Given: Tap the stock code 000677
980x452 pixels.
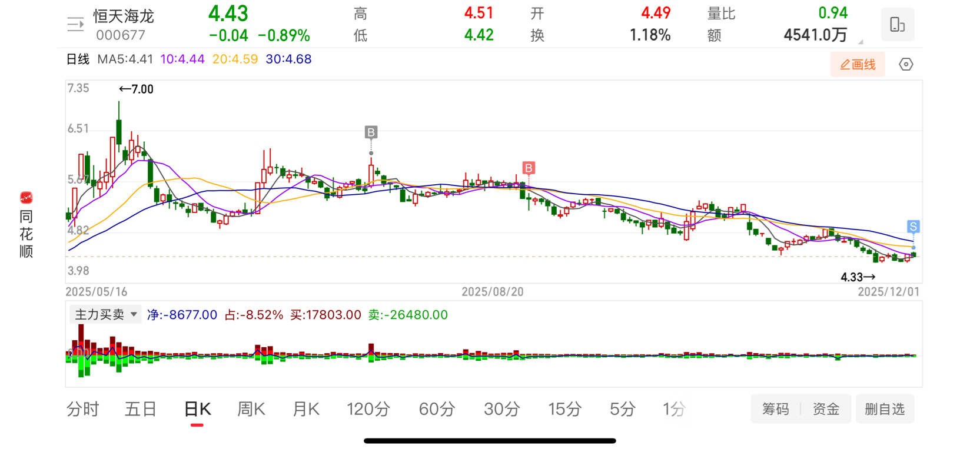Looking at the screenshot, I should [121, 35].
